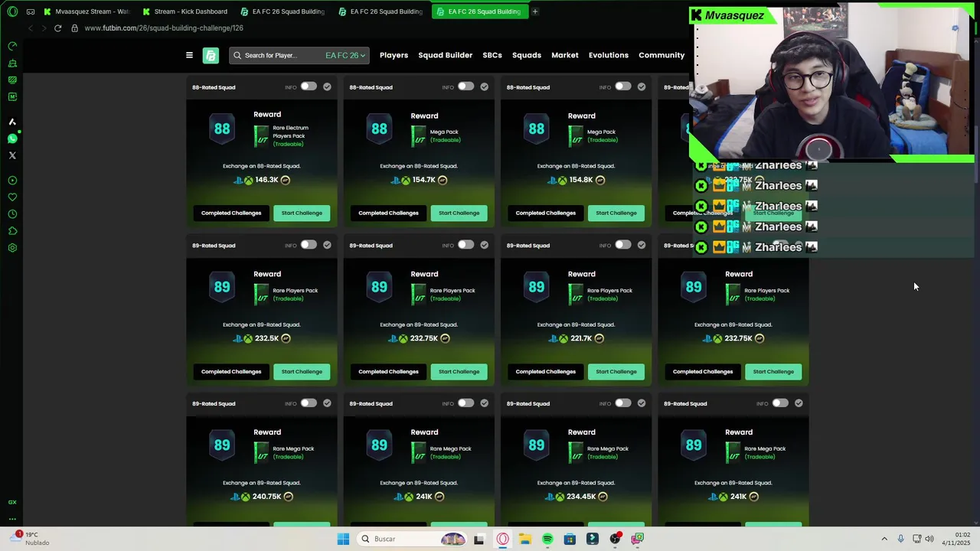Open the Player icon in sidebar
980x551 pixels.
(x=12, y=181)
